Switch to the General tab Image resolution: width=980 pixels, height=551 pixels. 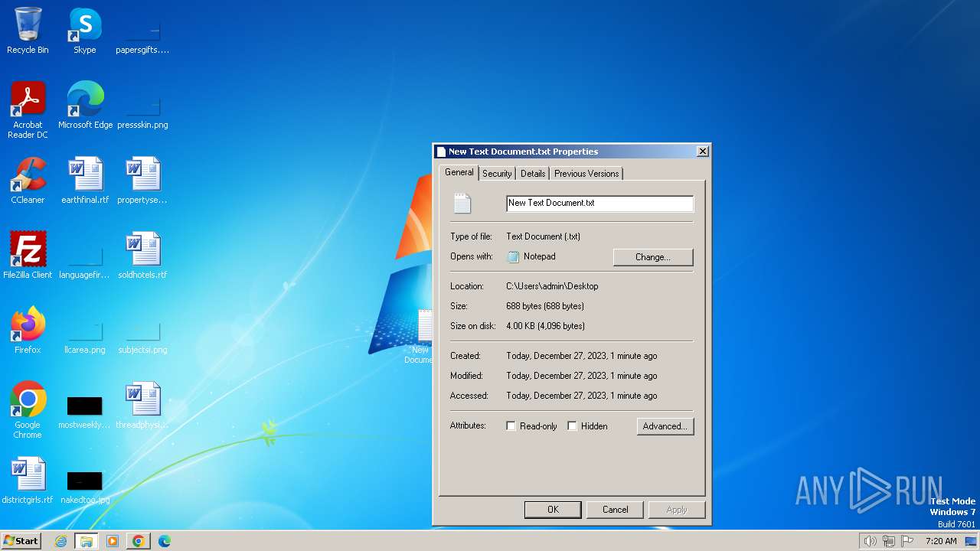(459, 172)
